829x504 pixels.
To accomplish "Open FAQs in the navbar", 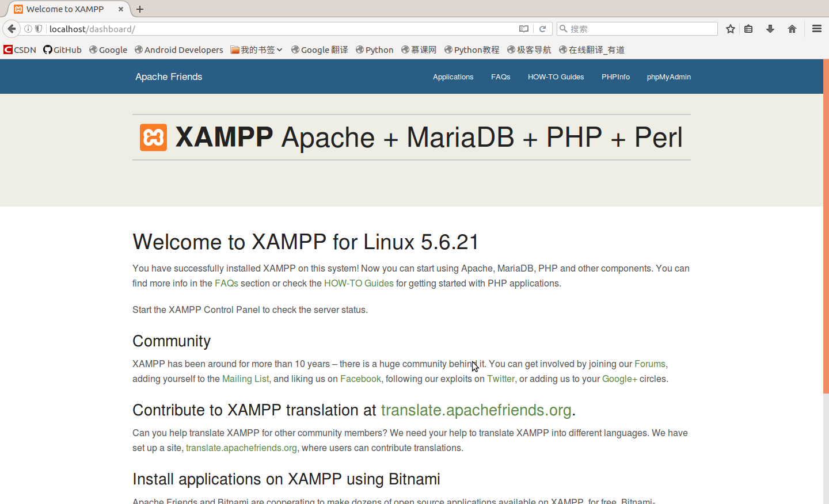I will coord(501,77).
